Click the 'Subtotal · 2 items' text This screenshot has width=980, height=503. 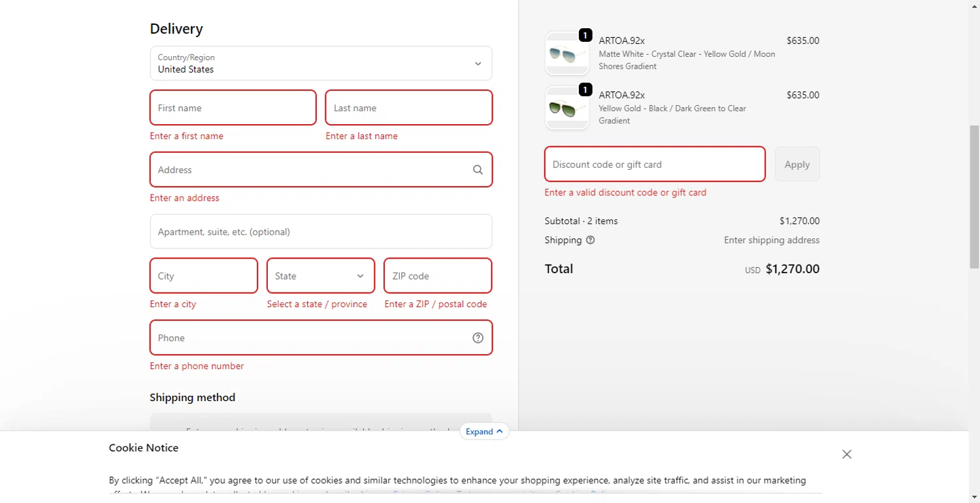[581, 221]
